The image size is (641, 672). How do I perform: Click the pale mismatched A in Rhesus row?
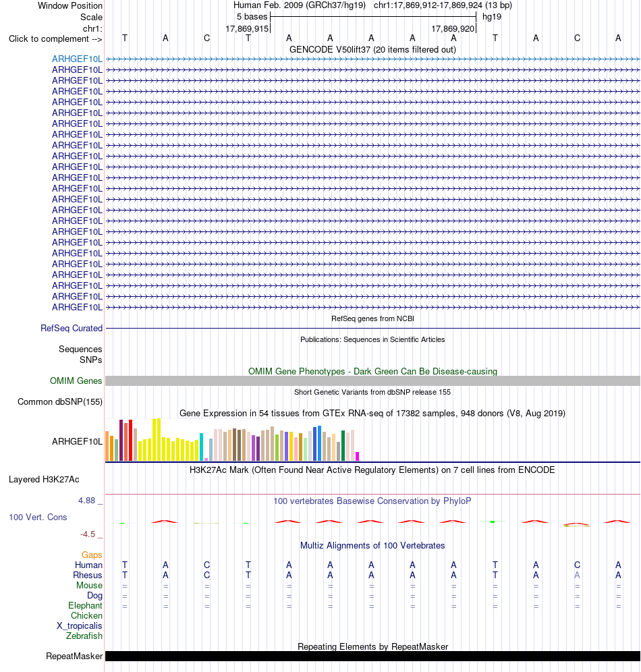tap(577, 575)
